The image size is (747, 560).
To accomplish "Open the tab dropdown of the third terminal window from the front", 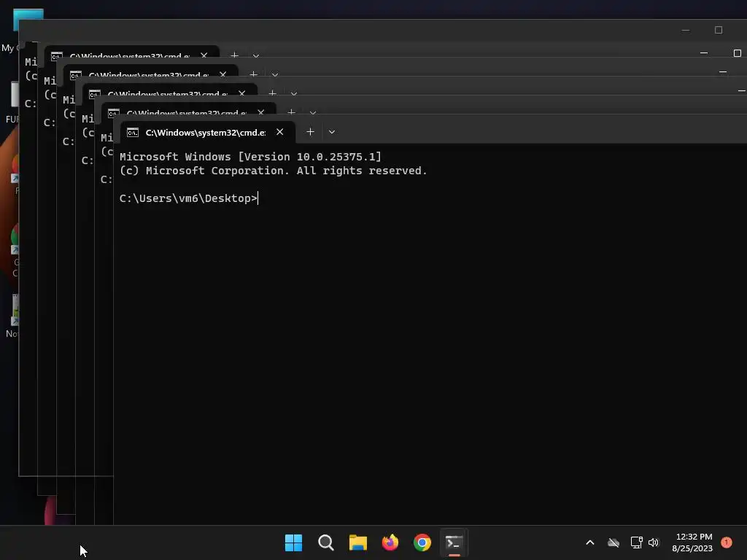I will click(x=294, y=94).
